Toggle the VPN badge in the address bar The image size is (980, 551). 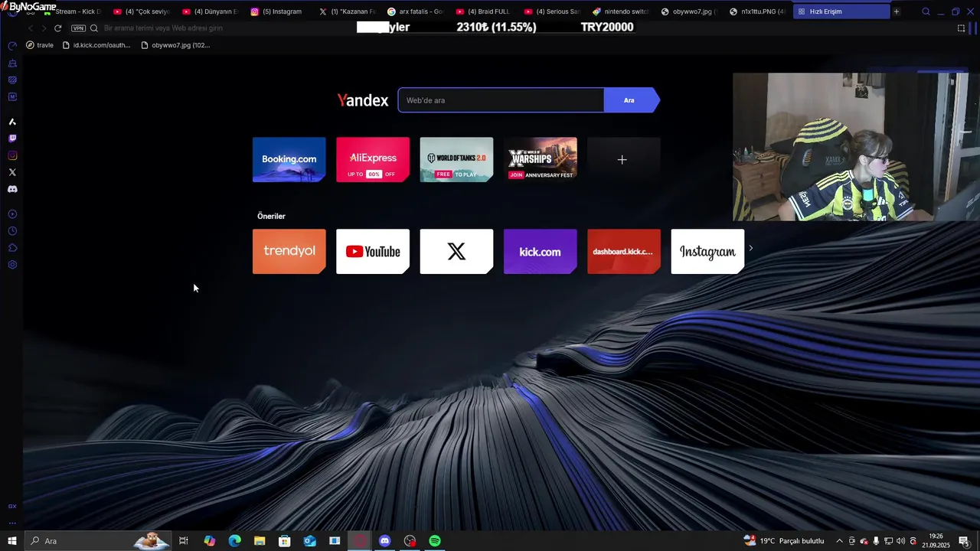tap(78, 28)
